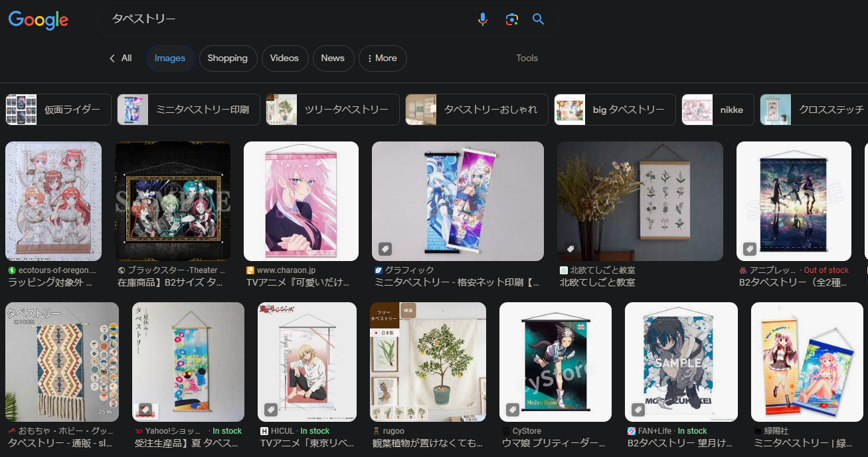This screenshot has height=457, width=868.
Task: Click the おもちゃ・ホビー site favicon
Action: pos(11,431)
